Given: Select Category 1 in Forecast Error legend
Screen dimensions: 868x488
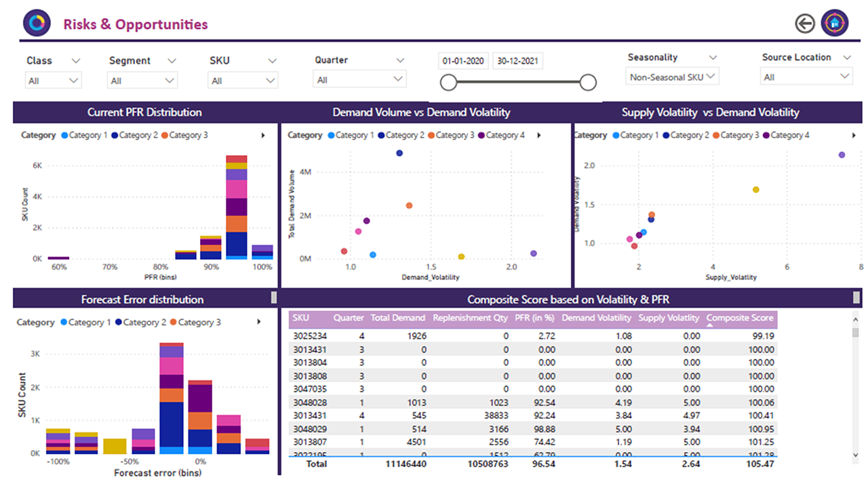Looking at the screenshot, I should click(85, 323).
